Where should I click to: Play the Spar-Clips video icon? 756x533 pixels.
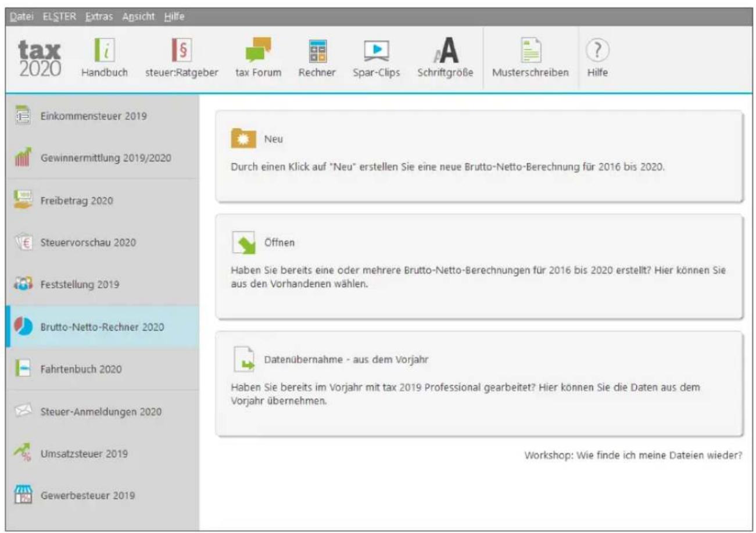[x=376, y=51]
